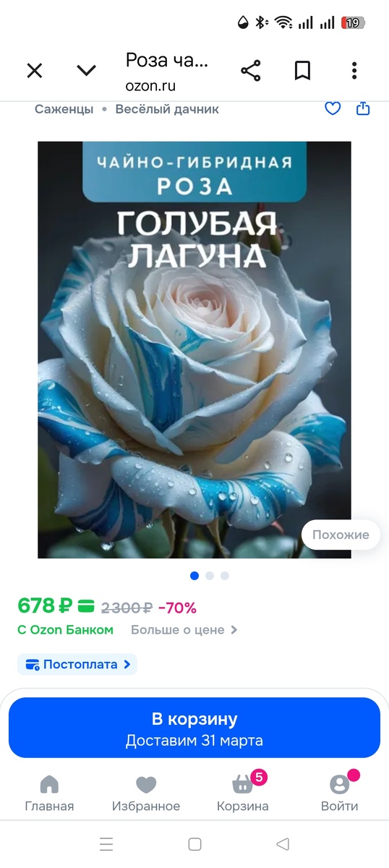Open the three-dot browser menu
Viewport: 389px width, 868px height.
(x=354, y=70)
